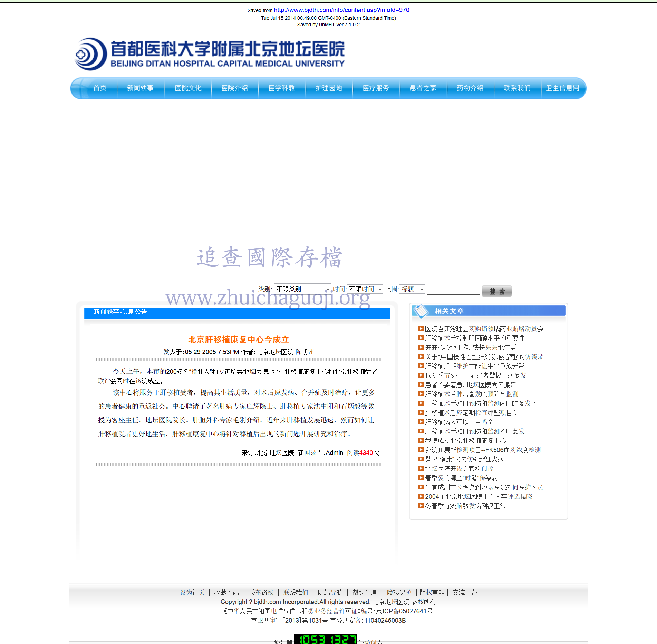
Task: Click the notepad icon beside 相关文章
Action: 421,311
